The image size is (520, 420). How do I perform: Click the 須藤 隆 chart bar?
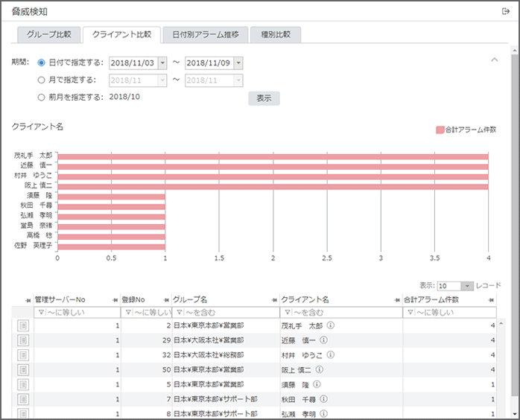click(112, 197)
